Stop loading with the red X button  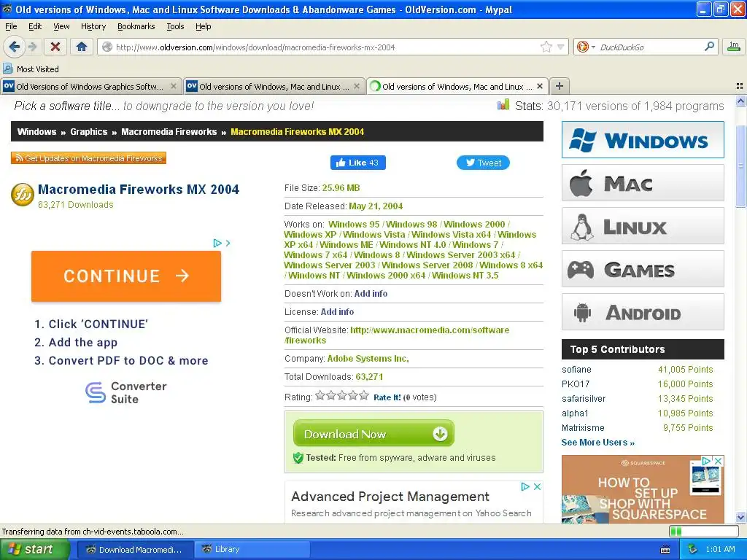(55, 47)
